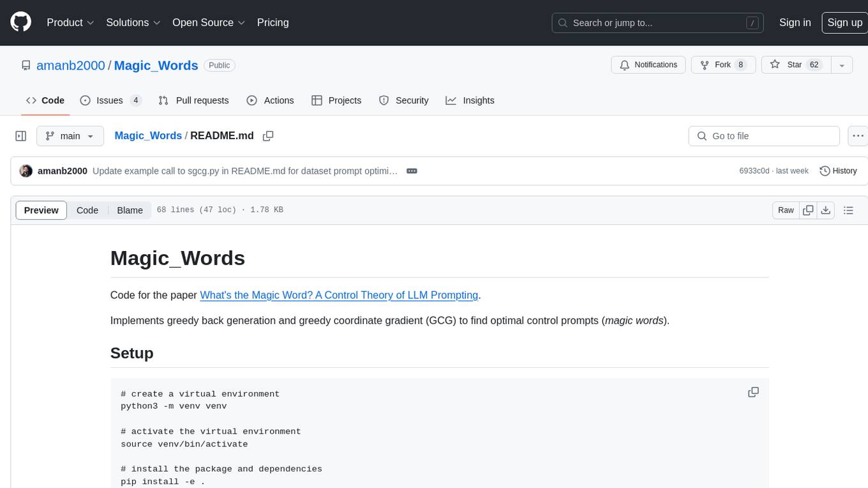Viewport: 868px width, 488px height.
Task: Click 'python3 -m venv venv' code line
Action: point(174,406)
